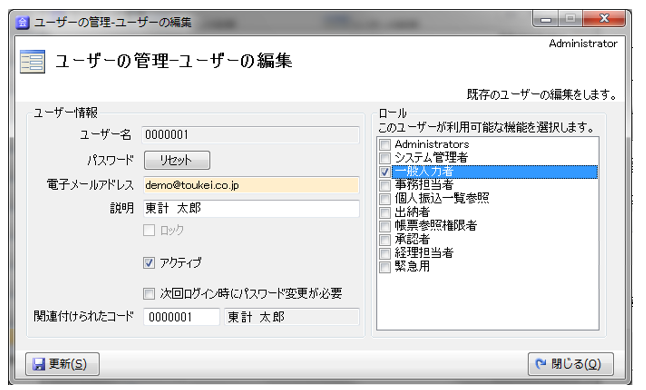The height and width of the screenshot is (390, 646).
Task: Check the 出納者 role checkbox
Action: click(x=385, y=213)
